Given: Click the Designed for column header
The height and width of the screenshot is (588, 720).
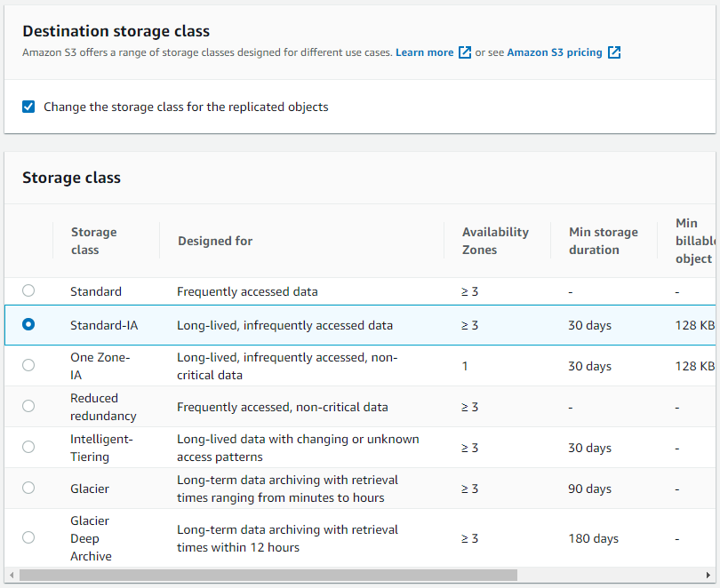Looking at the screenshot, I should tap(213, 241).
